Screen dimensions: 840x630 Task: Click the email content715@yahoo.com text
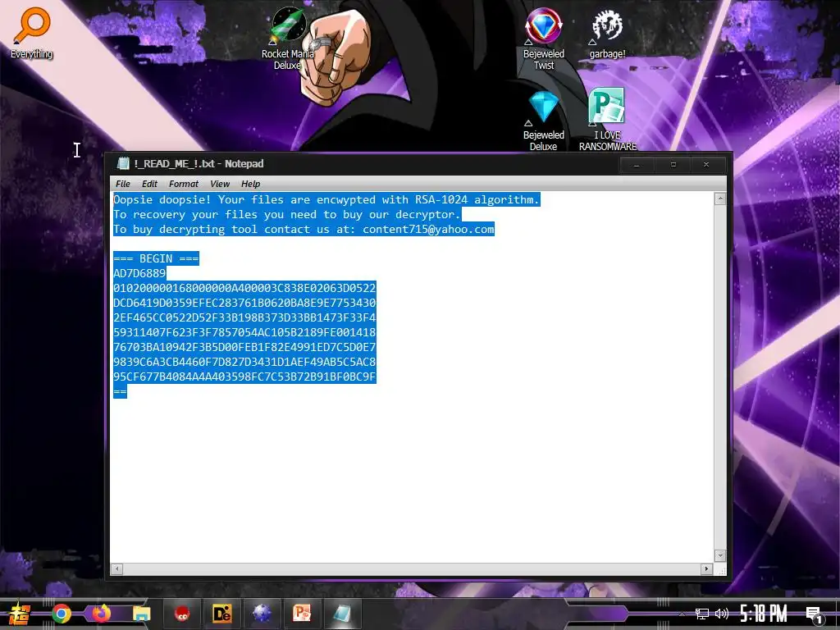tap(428, 230)
